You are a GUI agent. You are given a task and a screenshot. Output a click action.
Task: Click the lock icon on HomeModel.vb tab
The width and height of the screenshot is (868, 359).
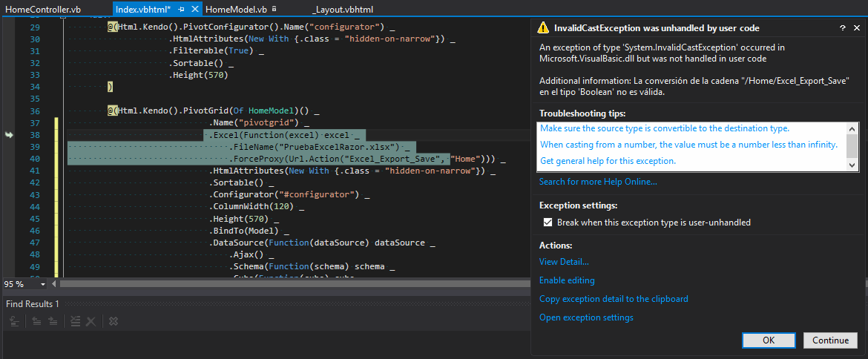click(274, 9)
